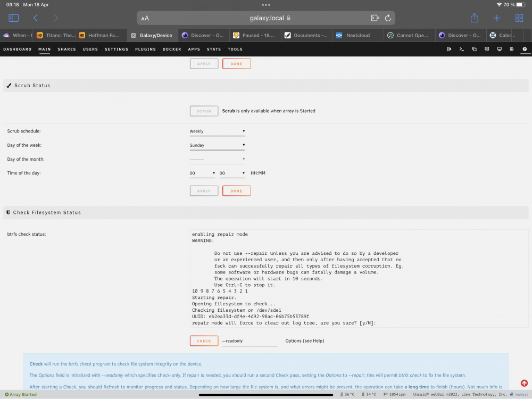Click the --readonly options field
The width and height of the screenshot is (532, 399).
point(250,341)
